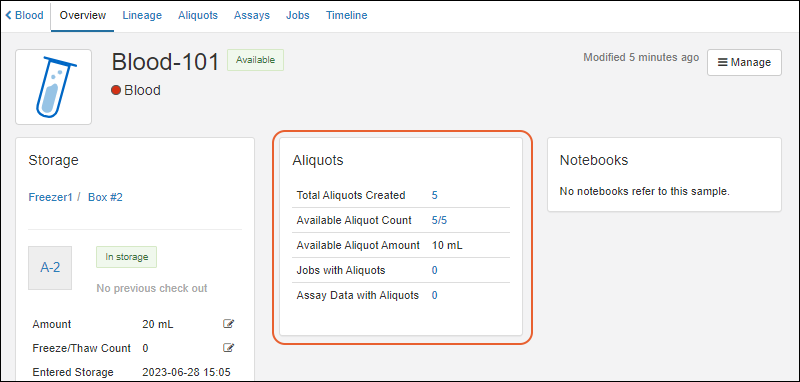Open the Manage menu
The image size is (800, 382).
coord(744,62)
